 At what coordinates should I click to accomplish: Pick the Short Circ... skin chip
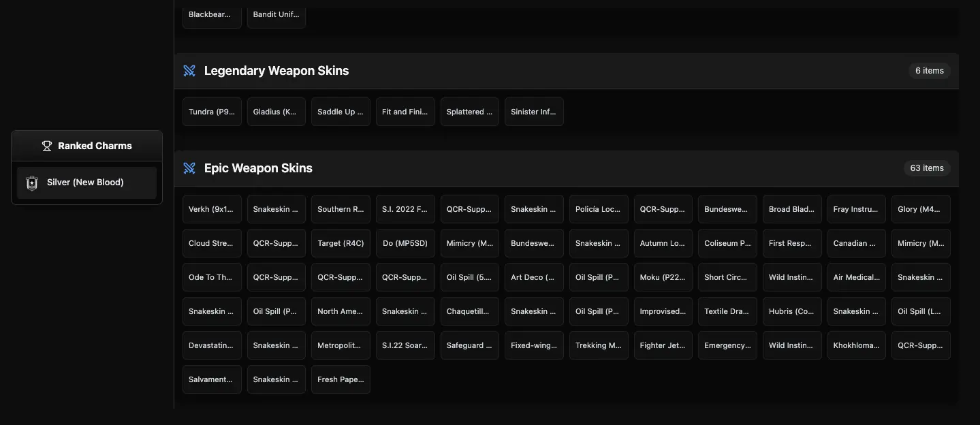(x=727, y=277)
